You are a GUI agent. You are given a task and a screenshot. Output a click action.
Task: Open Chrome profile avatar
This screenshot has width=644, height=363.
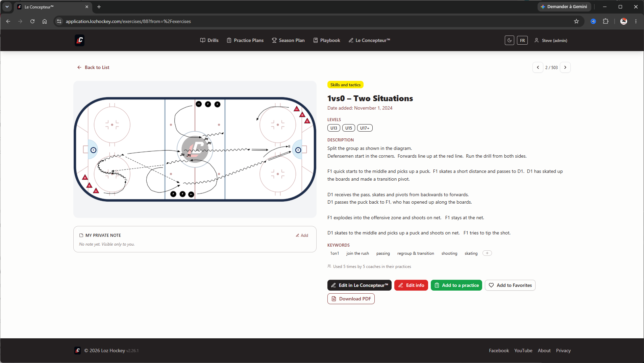(624, 21)
